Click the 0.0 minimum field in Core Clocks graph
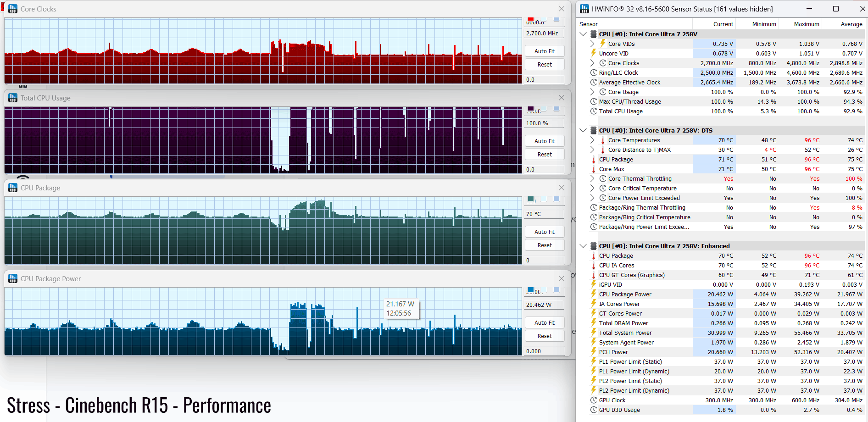This screenshot has height=422, width=868. [x=545, y=79]
